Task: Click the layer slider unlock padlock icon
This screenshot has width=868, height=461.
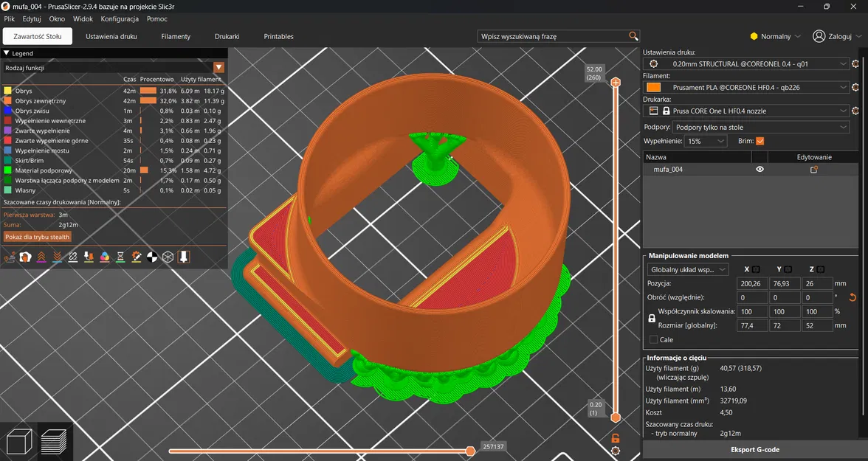Action: (x=616, y=438)
